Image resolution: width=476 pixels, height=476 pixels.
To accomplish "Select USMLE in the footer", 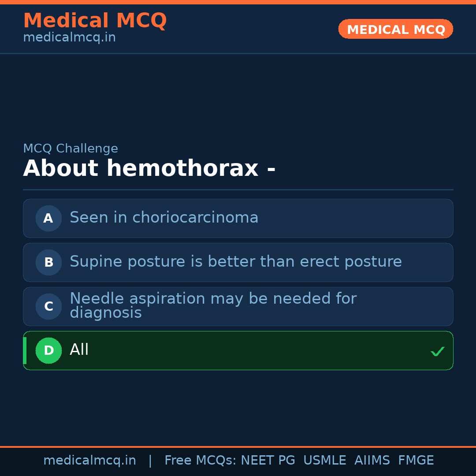I will (x=324, y=461).
